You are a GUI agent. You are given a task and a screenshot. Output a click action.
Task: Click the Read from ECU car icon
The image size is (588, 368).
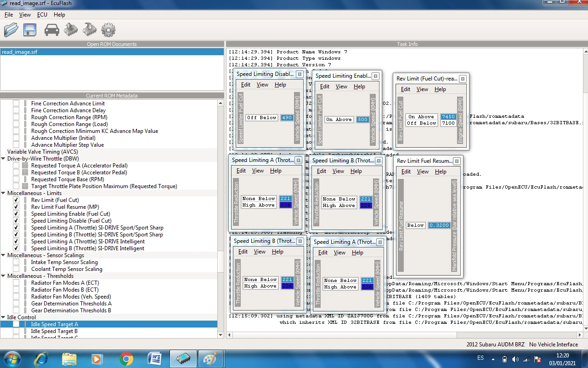[x=51, y=30]
